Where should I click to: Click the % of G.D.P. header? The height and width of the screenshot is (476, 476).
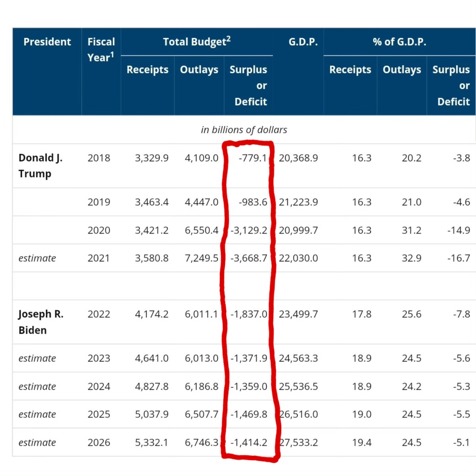pyautogui.click(x=399, y=42)
